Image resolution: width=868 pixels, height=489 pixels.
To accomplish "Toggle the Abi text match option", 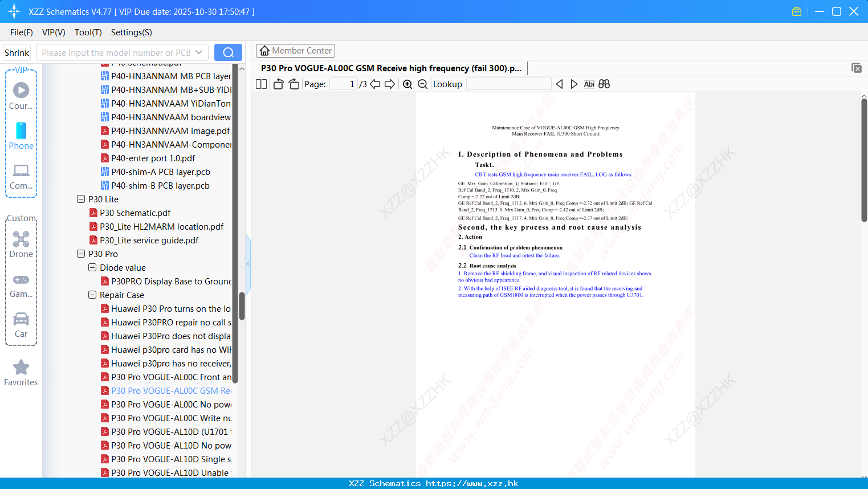I will pyautogui.click(x=589, y=84).
